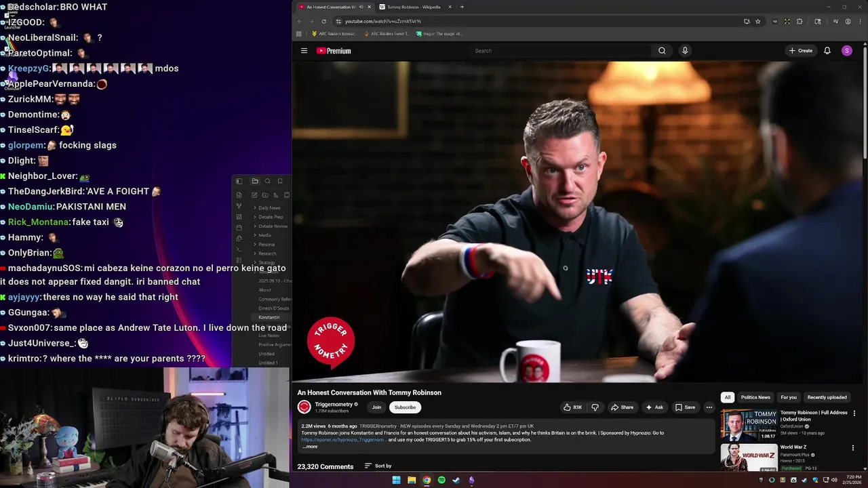This screenshot has height=488, width=868.
Task: Select the All filter chip
Action: tap(727, 397)
